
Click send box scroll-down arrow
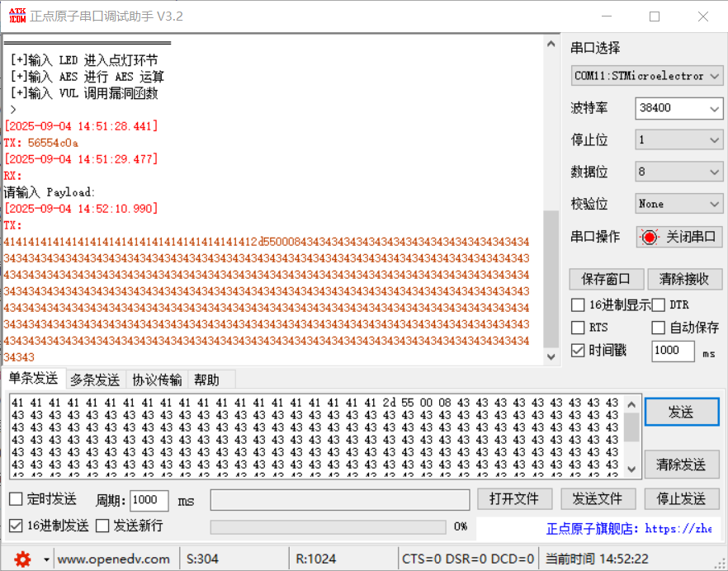(631, 469)
